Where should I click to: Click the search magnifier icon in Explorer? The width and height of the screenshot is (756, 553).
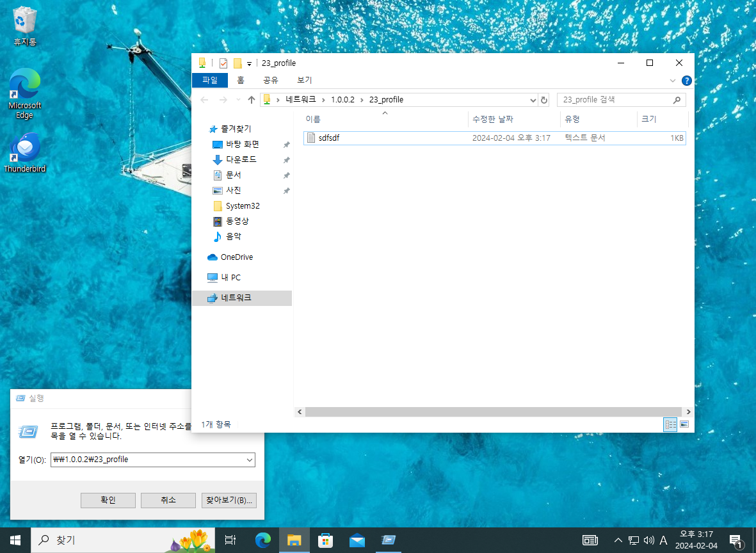[677, 100]
